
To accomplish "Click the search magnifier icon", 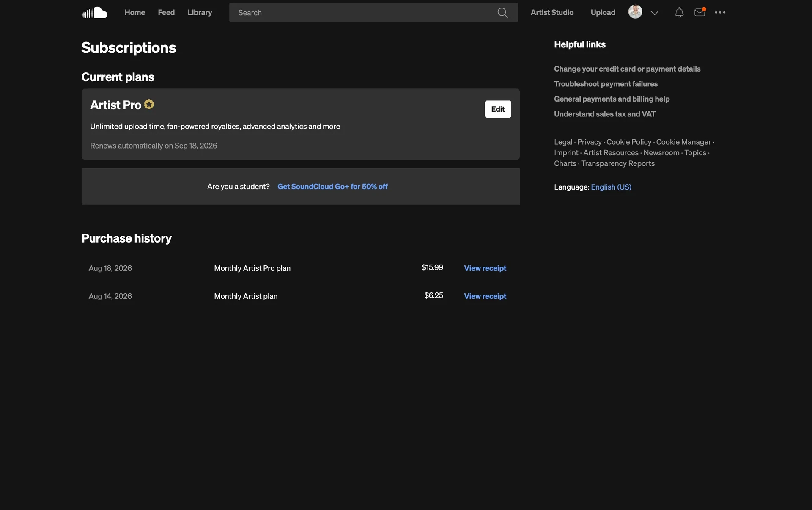I will 502,13.
